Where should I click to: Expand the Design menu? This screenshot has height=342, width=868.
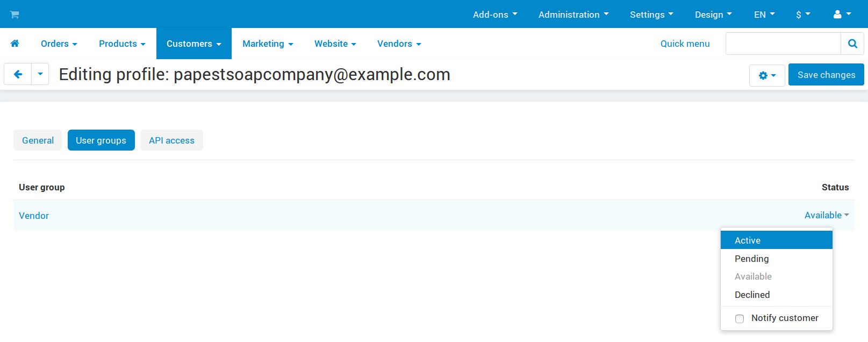(713, 15)
